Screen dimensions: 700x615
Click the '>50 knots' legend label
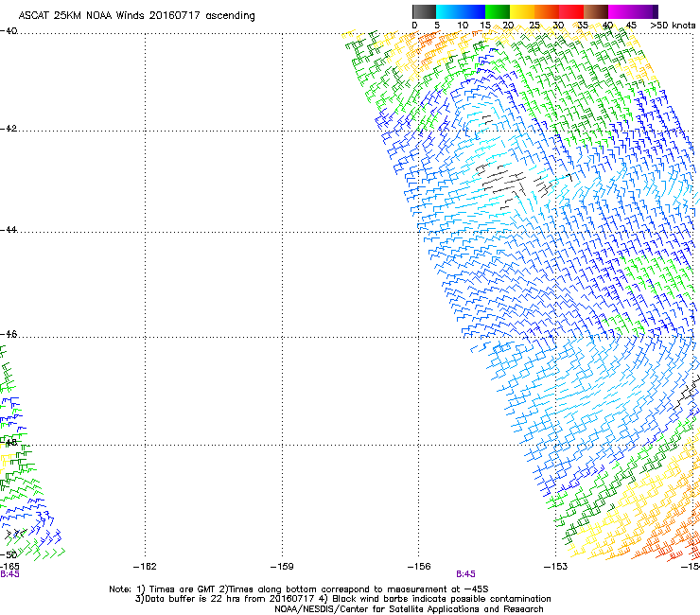[673, 26]
